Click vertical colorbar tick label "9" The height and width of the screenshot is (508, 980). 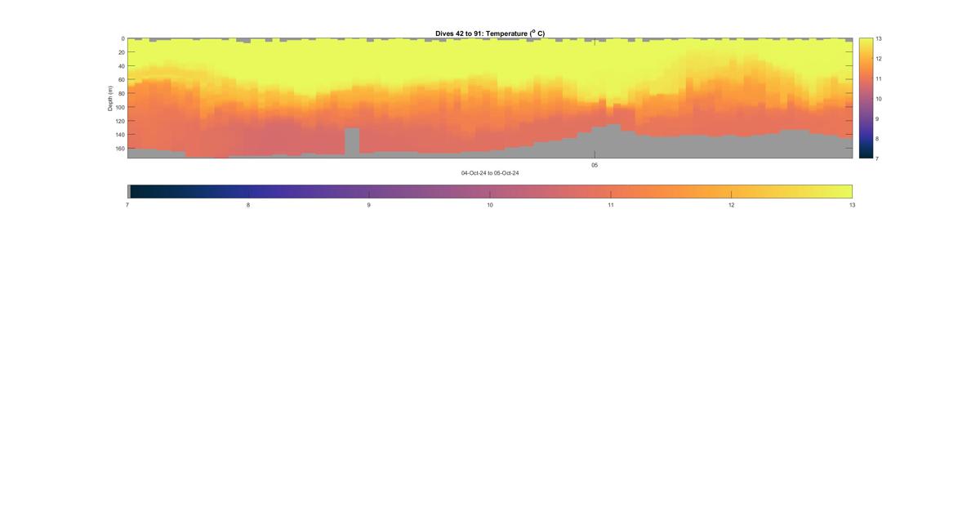(x=878, y=118)
